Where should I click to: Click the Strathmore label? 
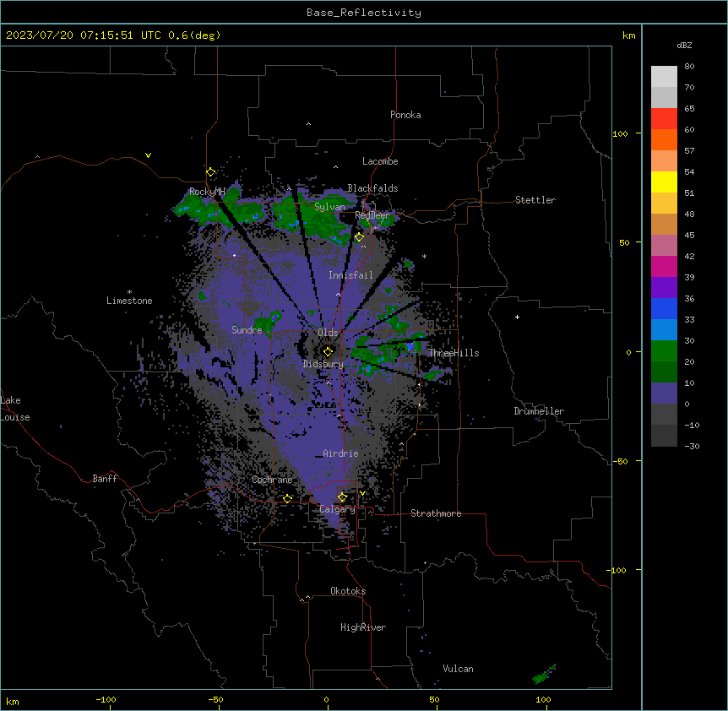click(436, 513)
